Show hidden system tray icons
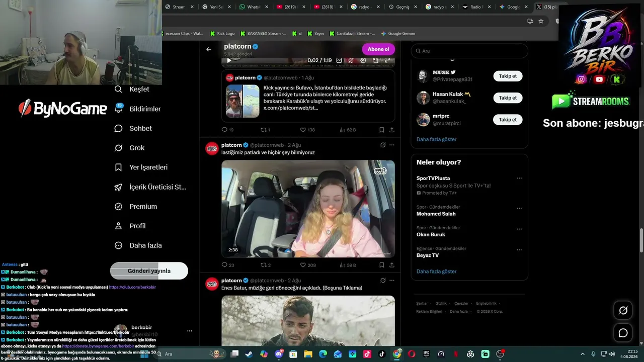This screenshot has width=644, height=362. [x=583, y=354]
